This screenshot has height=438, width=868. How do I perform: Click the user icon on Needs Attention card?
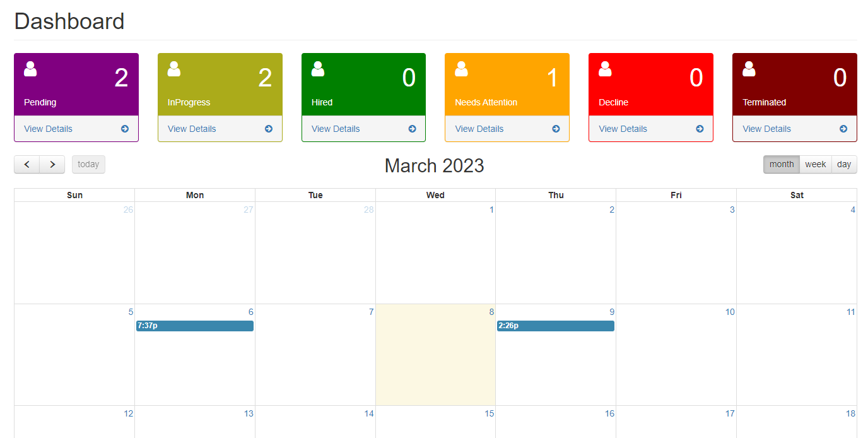462,69
